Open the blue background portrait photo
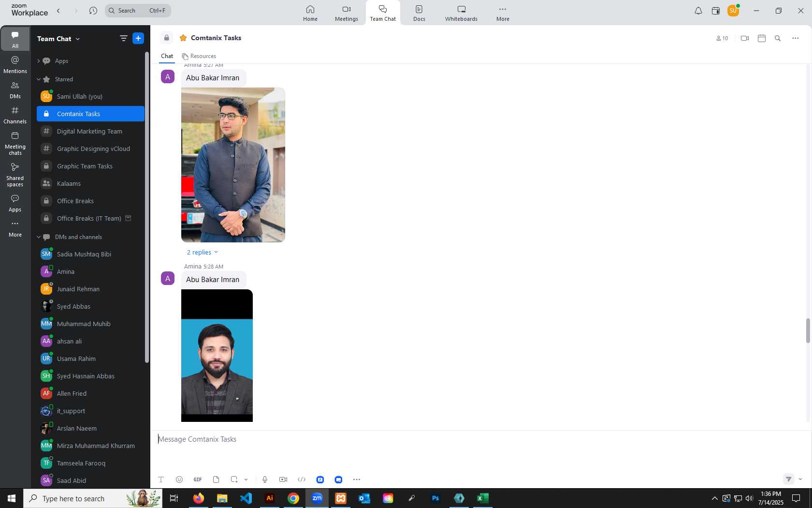 point(217,356)
